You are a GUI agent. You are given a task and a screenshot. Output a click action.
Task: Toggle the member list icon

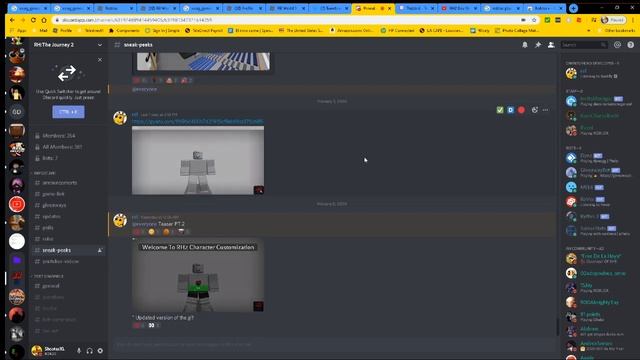pos(551,45)
